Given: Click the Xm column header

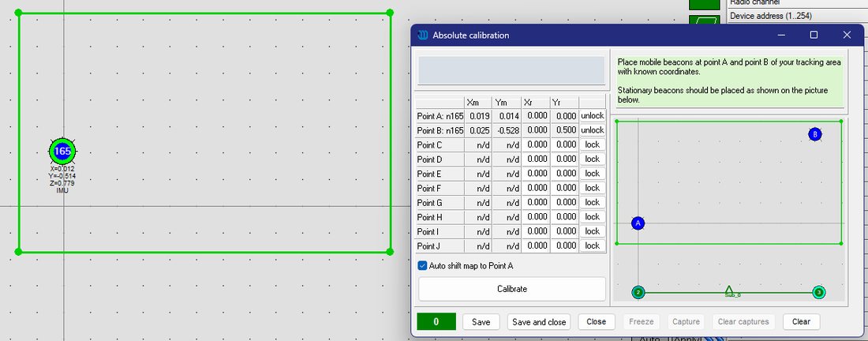Looking at the screenshot, I should coord(478,103).
